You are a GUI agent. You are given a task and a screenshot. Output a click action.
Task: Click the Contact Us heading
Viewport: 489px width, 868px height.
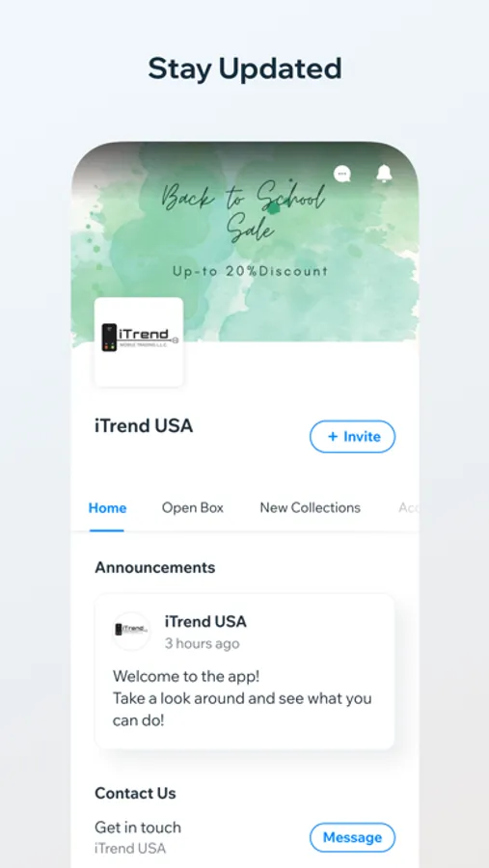click(135, 794)
